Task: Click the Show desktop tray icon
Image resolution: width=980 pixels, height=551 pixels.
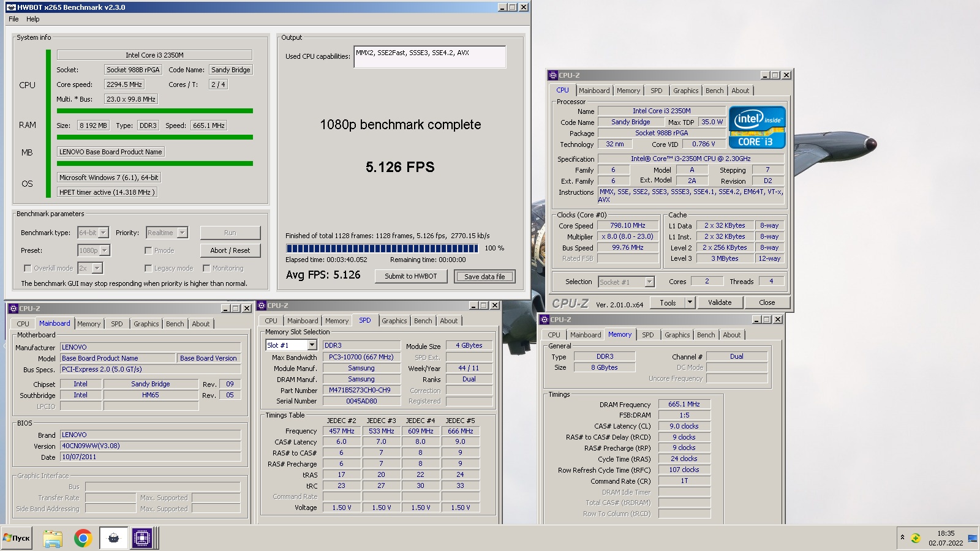Action: point(972,538)
